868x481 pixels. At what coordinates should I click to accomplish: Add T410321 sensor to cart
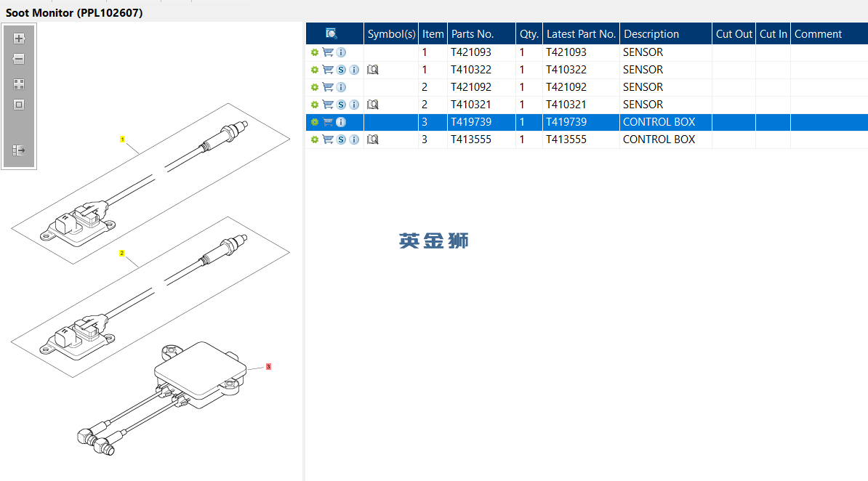(x=328, y=105)
